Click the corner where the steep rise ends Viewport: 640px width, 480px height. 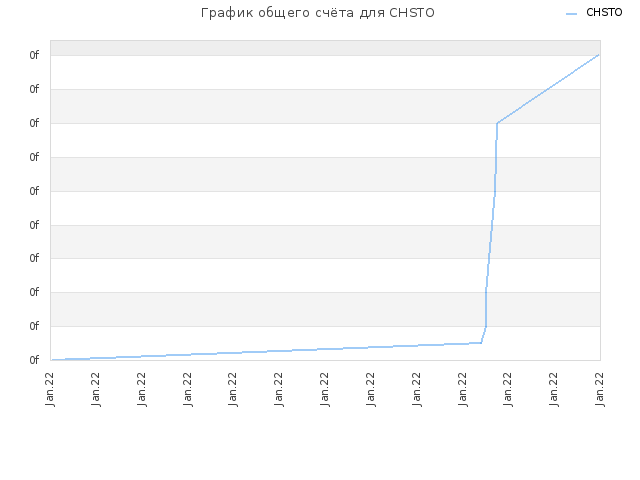[x=497, y=122]
